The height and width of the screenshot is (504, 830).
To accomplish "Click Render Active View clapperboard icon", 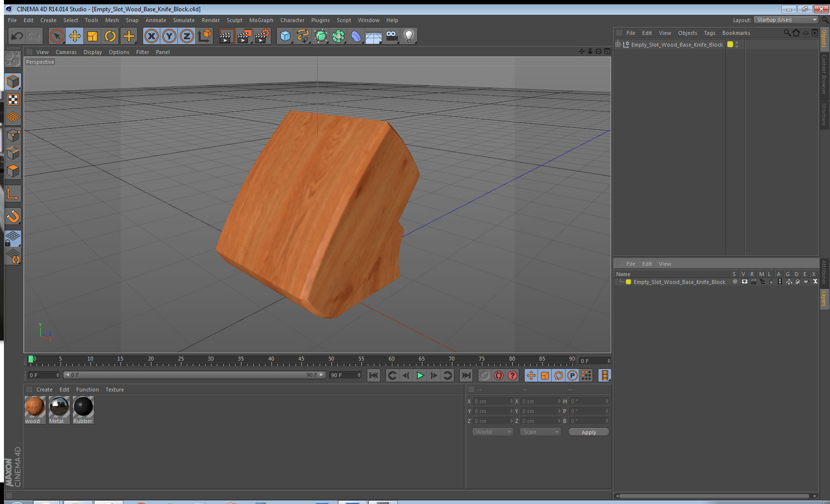I will (226, 36).
